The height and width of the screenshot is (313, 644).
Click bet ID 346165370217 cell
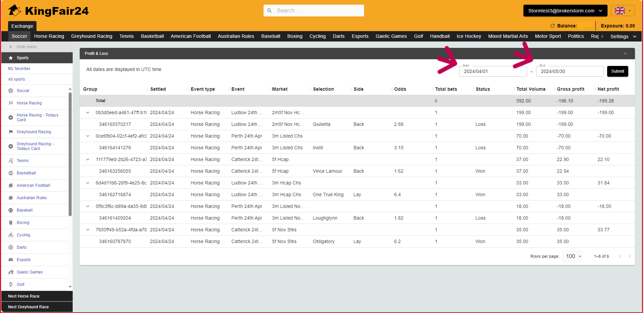(115, 124)
